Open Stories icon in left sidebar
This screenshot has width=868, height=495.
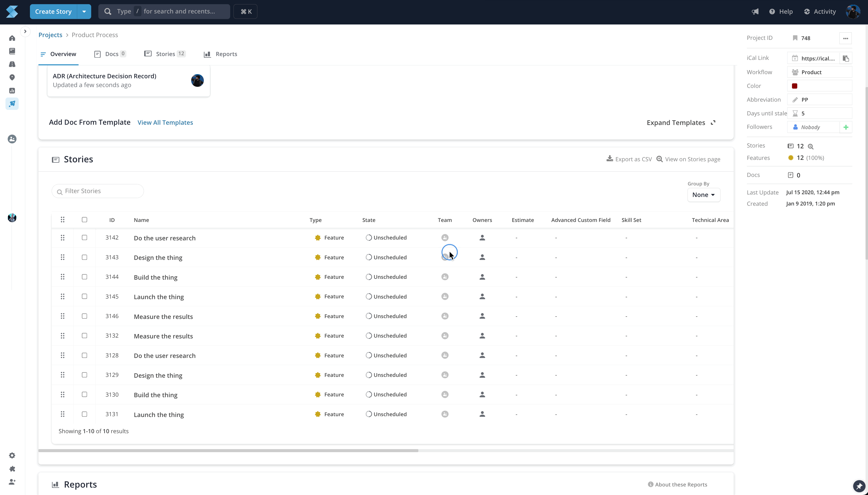click(x=12, y=51)
